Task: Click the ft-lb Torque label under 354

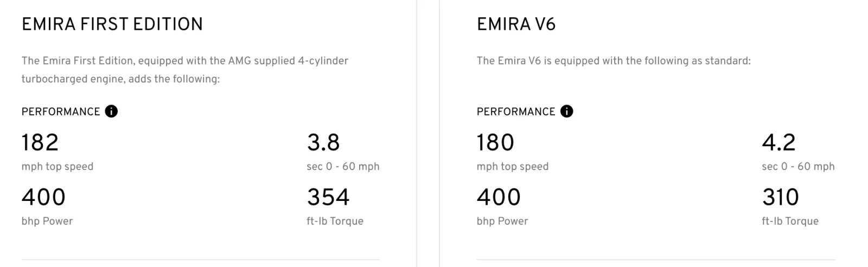Action: click(x=335, y=221)
